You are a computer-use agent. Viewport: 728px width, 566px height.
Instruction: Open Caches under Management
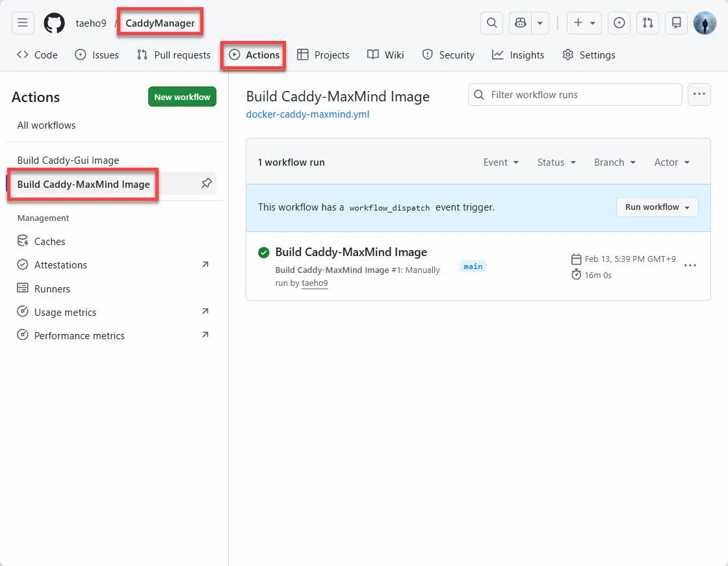49,242
